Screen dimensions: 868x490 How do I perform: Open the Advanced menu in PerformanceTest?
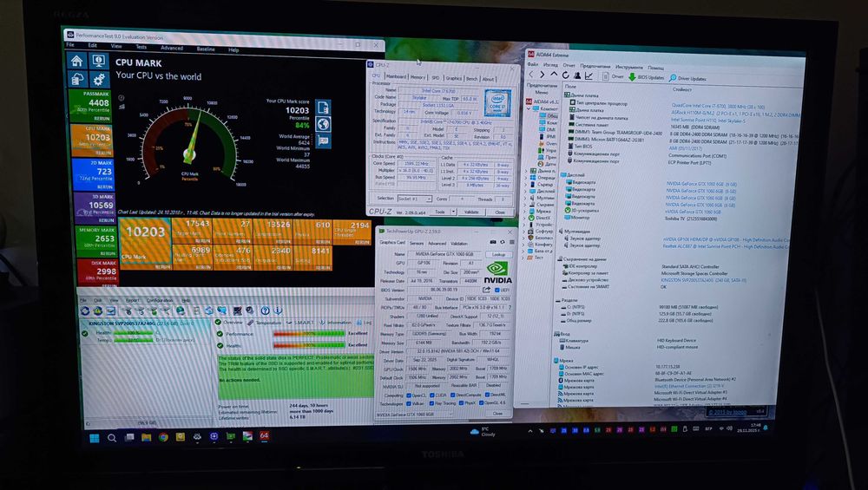(172, 48)
